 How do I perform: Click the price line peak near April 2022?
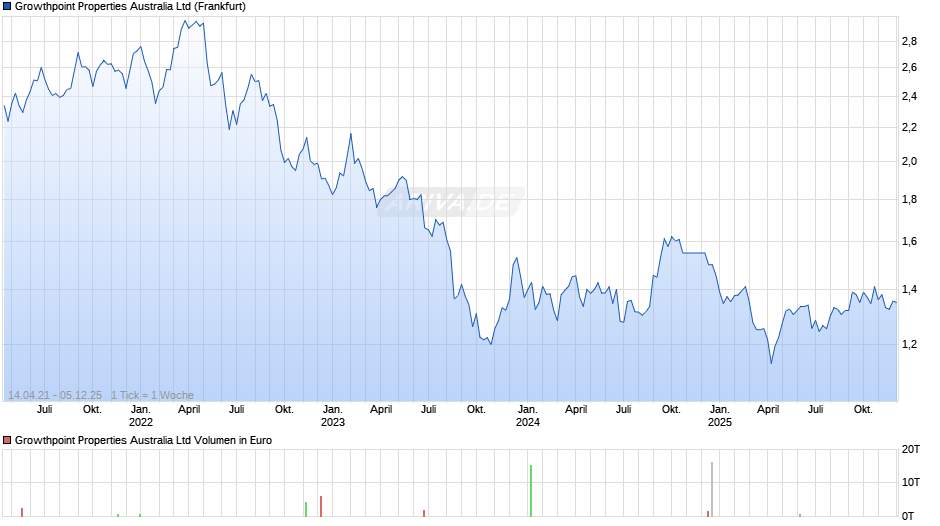tap(185, 21)
